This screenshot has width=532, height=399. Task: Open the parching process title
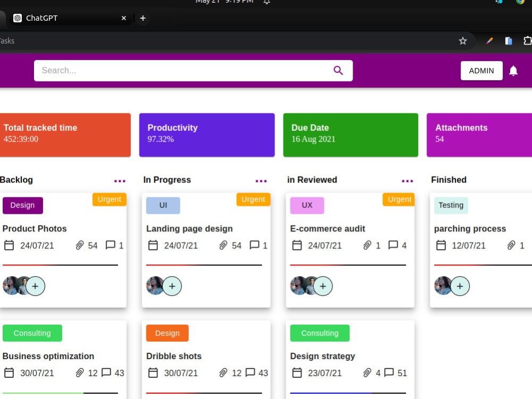point(470,229)
